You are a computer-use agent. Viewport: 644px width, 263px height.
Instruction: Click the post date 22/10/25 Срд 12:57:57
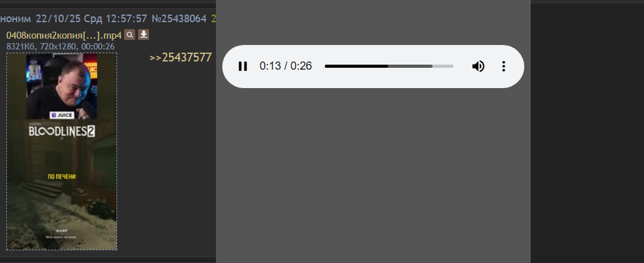(x=91, y=18)
